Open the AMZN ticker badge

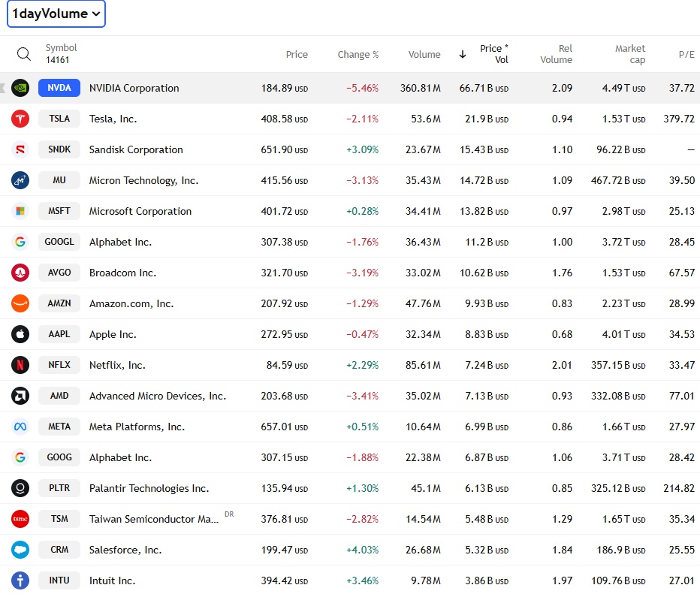pos(59,303)
